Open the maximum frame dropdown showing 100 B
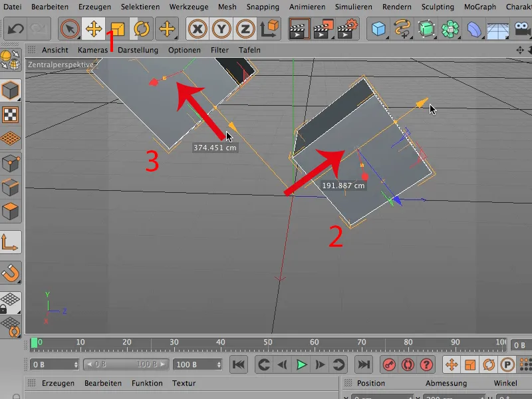 (x=196, y=364)
